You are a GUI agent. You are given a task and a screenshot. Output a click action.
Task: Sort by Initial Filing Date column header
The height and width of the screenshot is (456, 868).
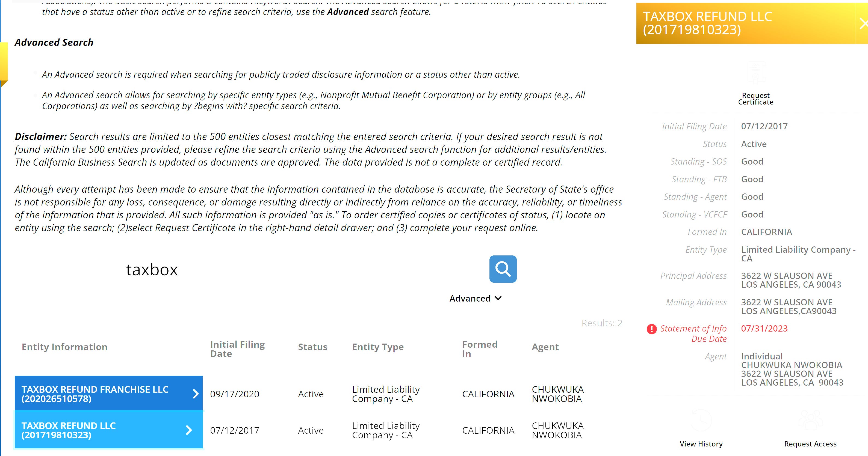(237, 349)
